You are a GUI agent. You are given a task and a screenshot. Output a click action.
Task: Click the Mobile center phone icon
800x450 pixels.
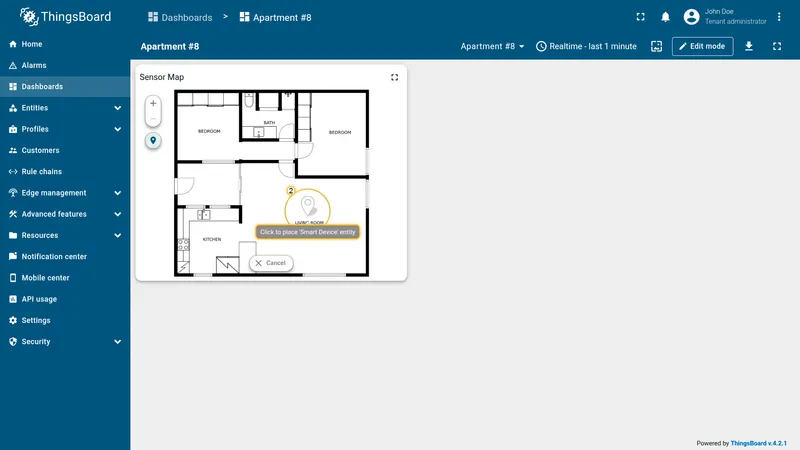pyautogui.click(x=13, y=278)
